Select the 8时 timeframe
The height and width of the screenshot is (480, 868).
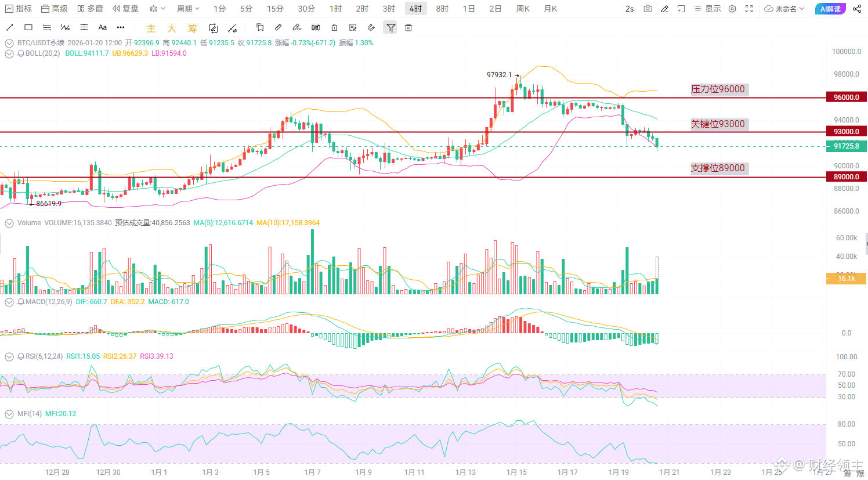[442, 9]
